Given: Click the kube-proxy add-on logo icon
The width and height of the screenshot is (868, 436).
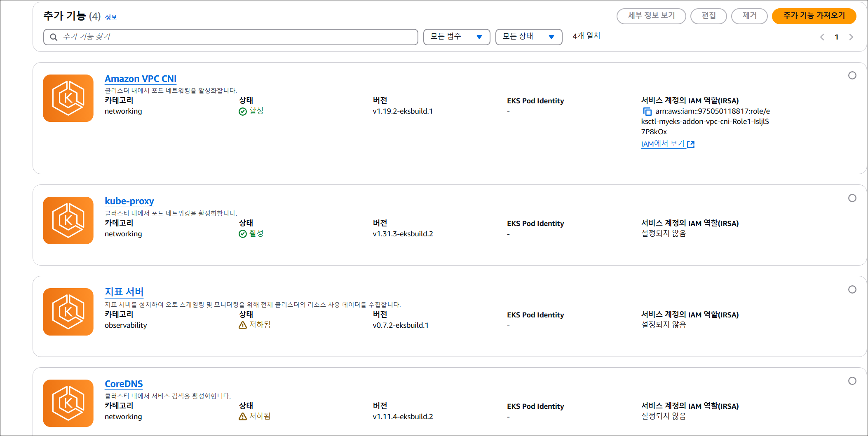Looking at the screenshot, I should point(68,220).
